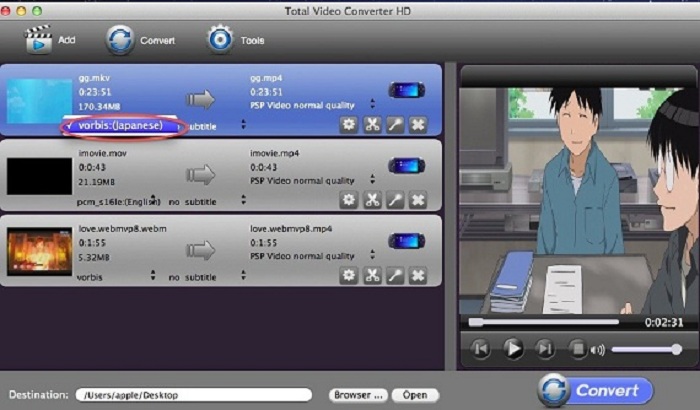Screen dimensions: 700x410
Task: Click the 170.34MB file size text
Action: 99,106
